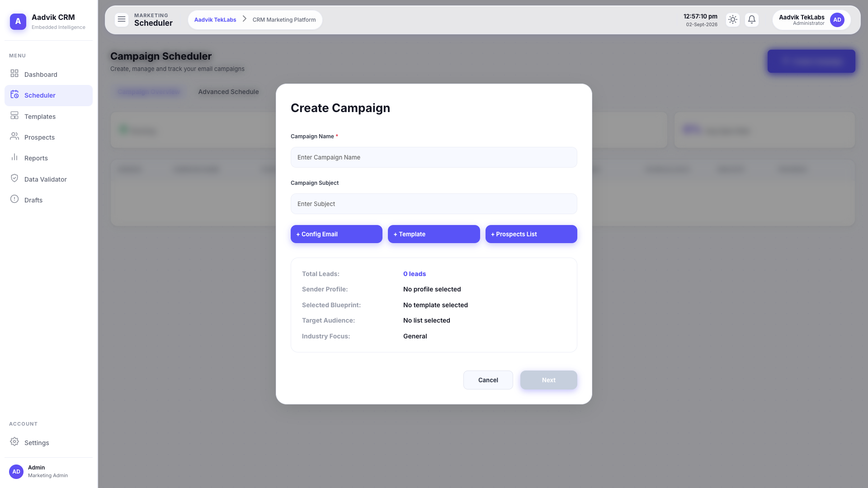The width and height of the screenshot is (868, 488).
Task: Cancel the Create Campaign dialog
Action: tap(488, 380)
